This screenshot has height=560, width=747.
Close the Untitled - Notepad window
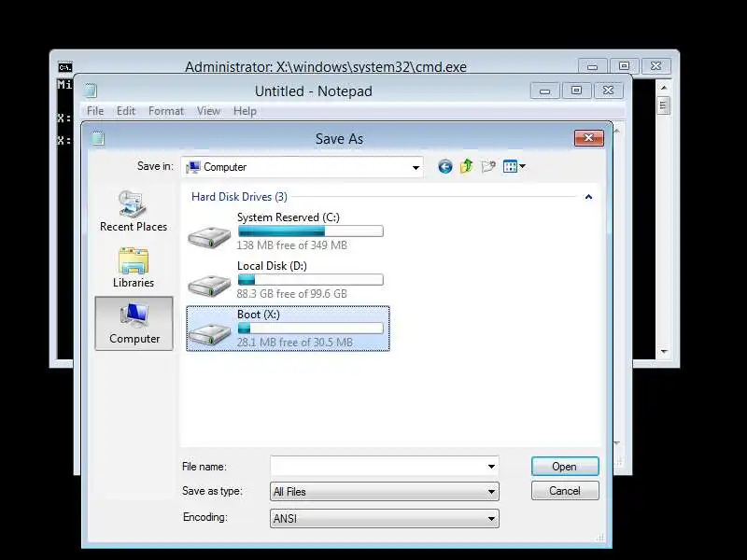click(x=608, y=91)
